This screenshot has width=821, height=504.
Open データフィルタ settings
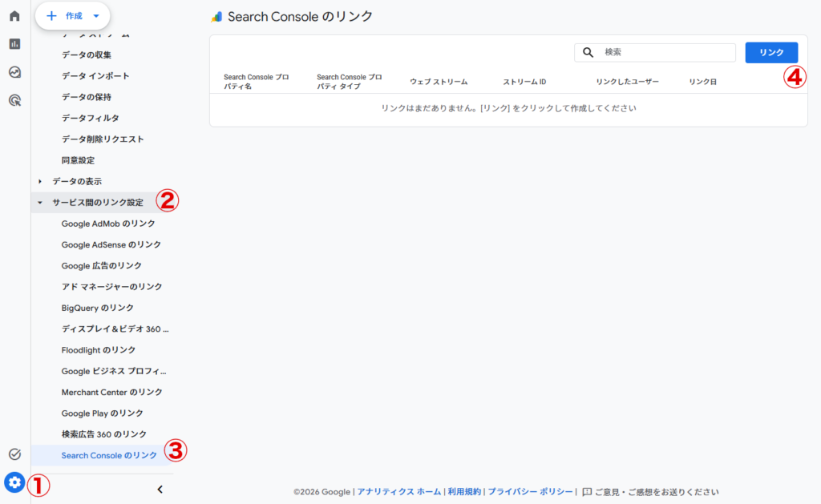point(90,118)
